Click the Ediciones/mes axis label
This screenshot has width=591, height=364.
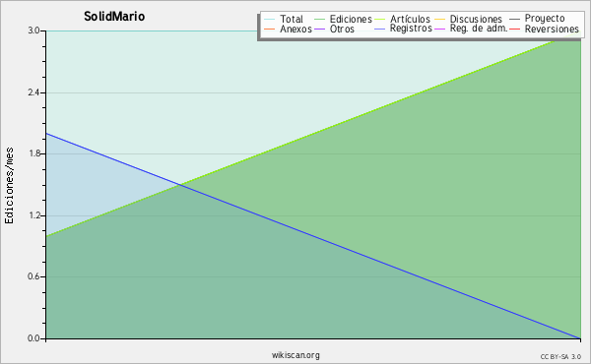9,186
